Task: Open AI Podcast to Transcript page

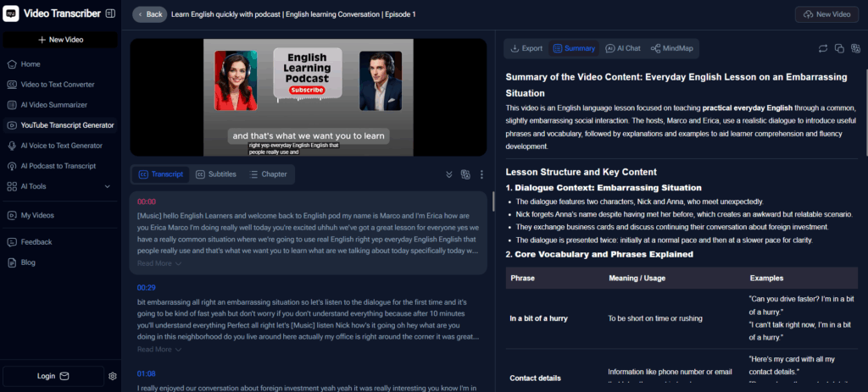Action: coord(60,166)
